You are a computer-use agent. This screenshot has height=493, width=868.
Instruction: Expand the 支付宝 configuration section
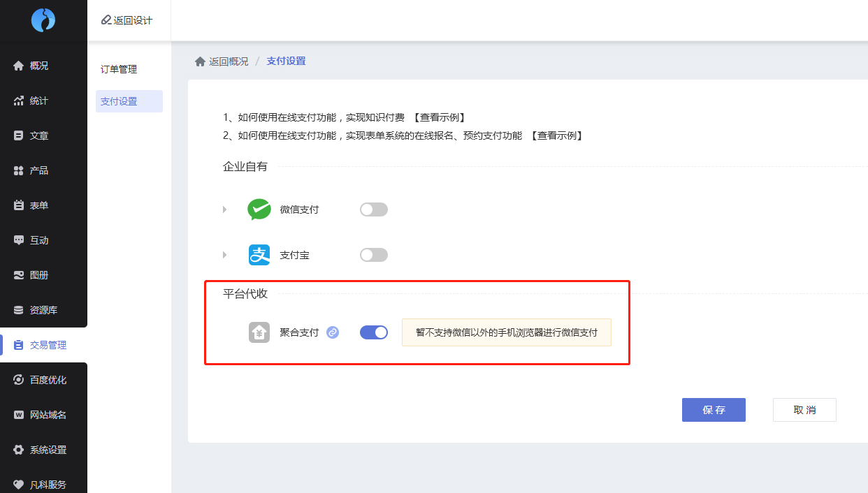point(226,254)
